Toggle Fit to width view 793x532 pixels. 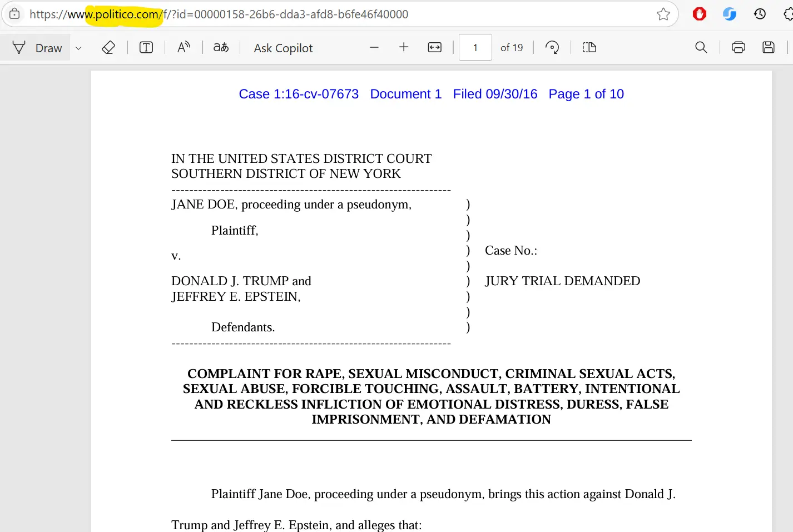click(434, 48)
